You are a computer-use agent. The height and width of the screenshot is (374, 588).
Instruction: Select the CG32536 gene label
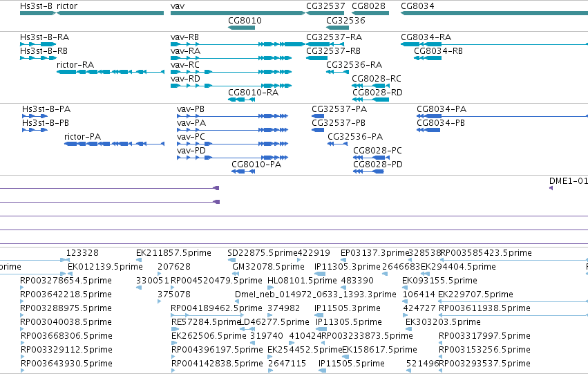click(x=345, y=21)
